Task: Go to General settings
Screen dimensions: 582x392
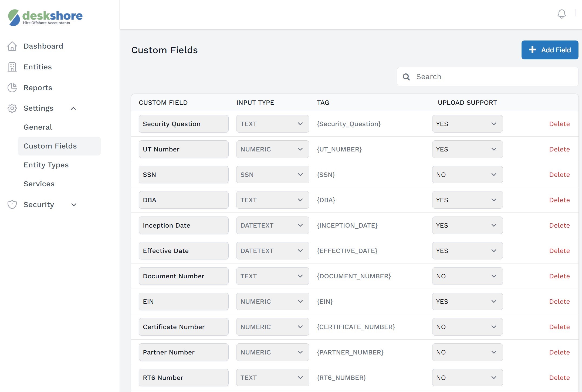Action: point(38,127)
